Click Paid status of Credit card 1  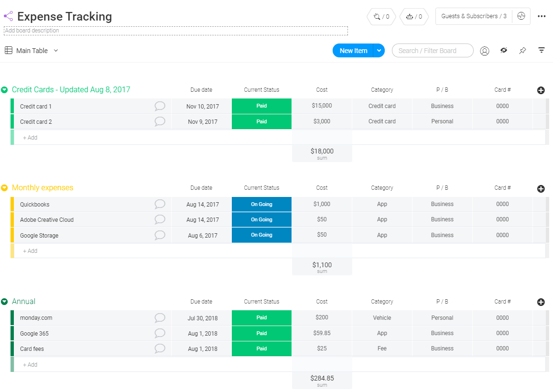(x=261, y=106)
